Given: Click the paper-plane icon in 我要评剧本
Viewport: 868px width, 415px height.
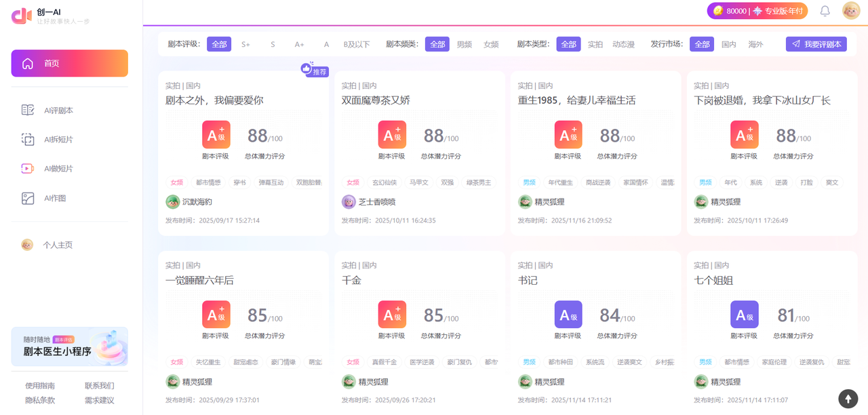Looking at the screenshot, I should coord(796,44).
